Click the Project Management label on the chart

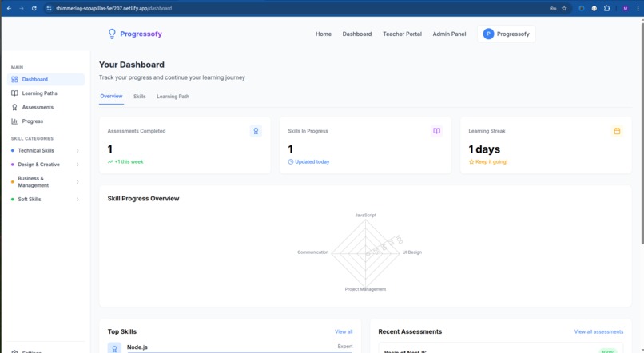(365, 289)
